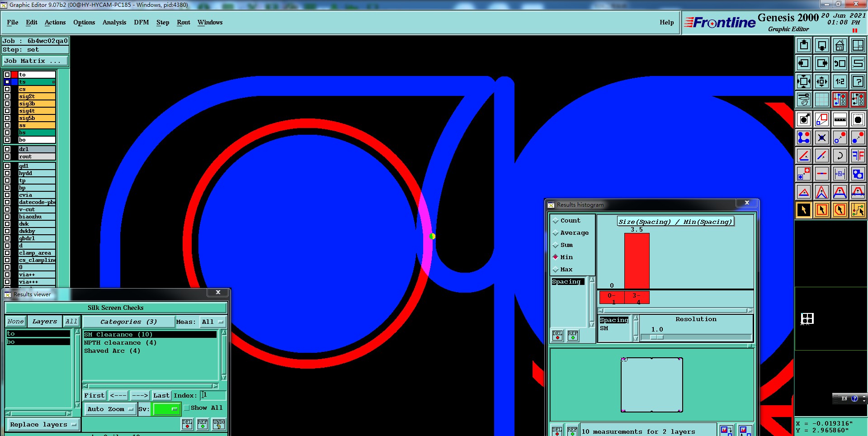Click the mirror F icon
The image size is (868, 436).
pyautogui.click(x=858, y=156)
